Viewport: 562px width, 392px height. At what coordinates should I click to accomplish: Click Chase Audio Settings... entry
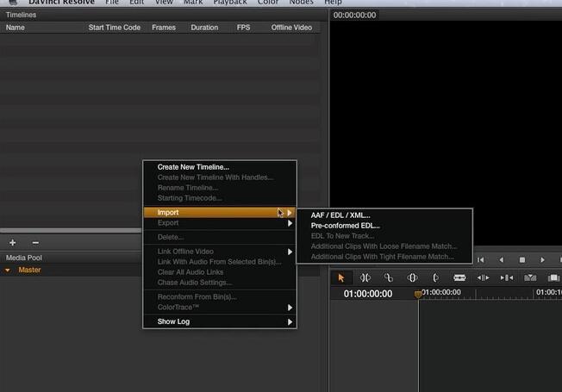[x=195, y=283]
